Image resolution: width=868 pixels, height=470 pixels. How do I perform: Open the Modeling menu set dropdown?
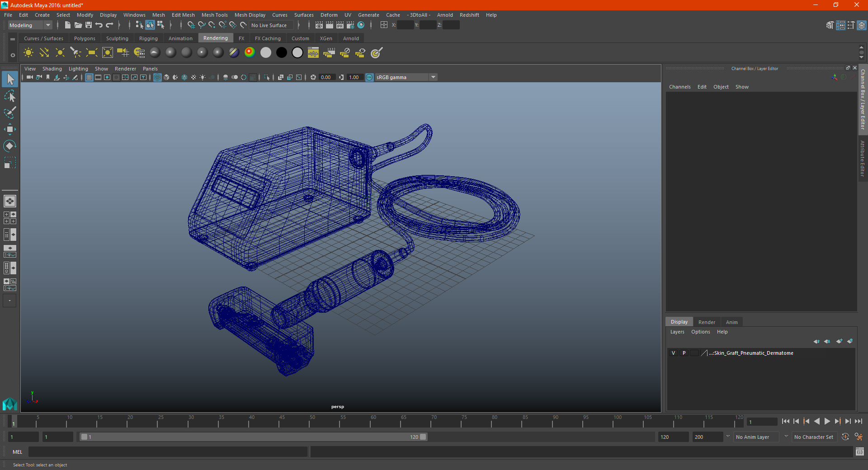tap(30, 25)
